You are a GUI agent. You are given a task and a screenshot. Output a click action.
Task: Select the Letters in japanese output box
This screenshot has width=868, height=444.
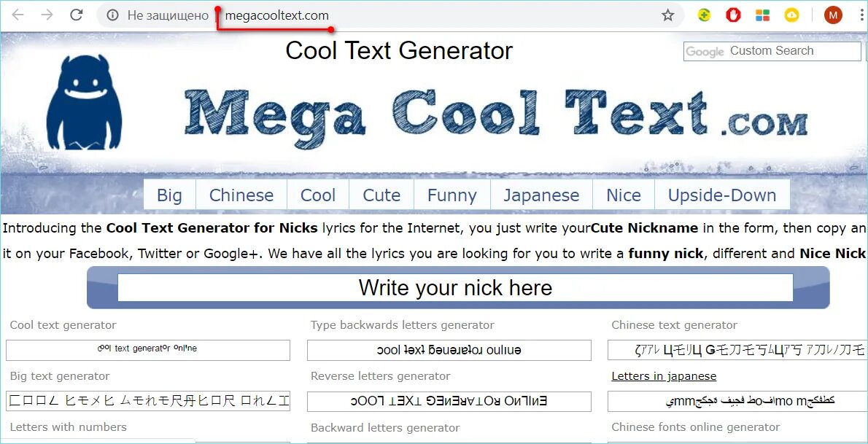tap(737, 402)
